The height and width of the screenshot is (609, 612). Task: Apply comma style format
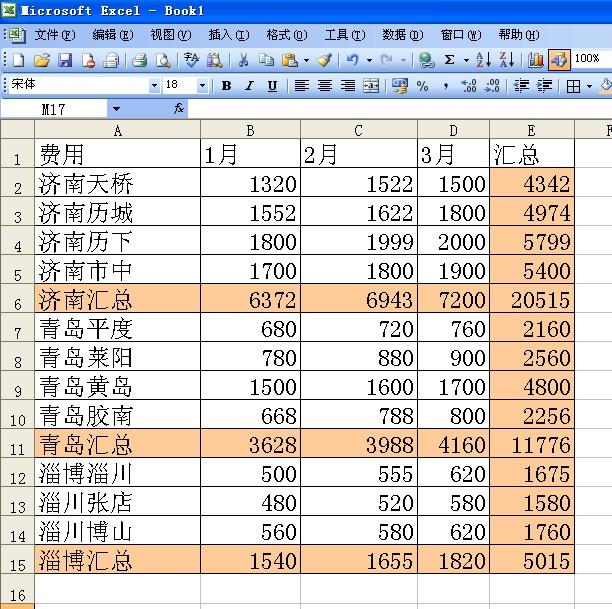pos(446,85)
